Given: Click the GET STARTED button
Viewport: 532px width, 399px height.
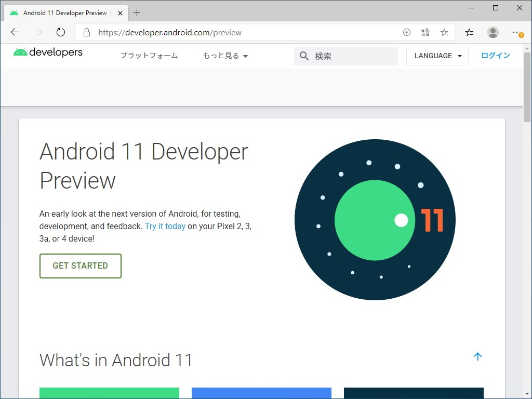Looking at the screenshot, I should (80, 265).
